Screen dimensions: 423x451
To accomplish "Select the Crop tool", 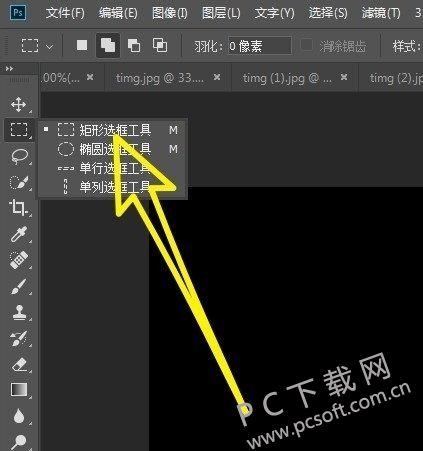I will coord(18,208).
